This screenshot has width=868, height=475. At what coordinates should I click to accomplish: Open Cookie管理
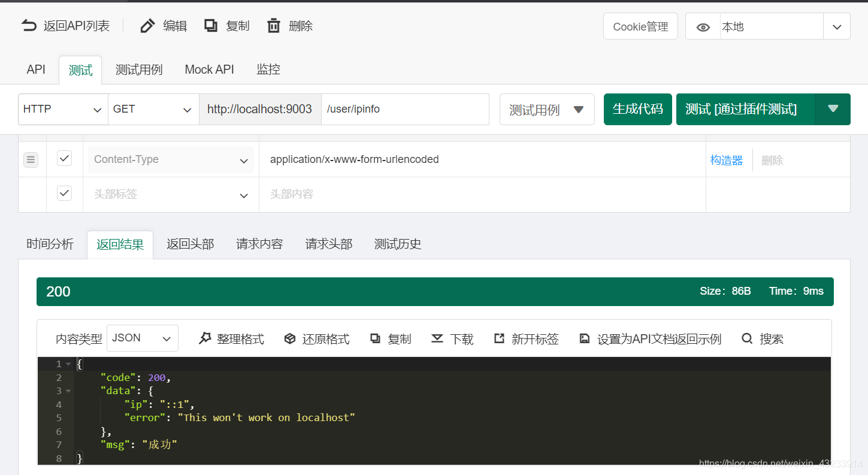click(x=640, y=27)
